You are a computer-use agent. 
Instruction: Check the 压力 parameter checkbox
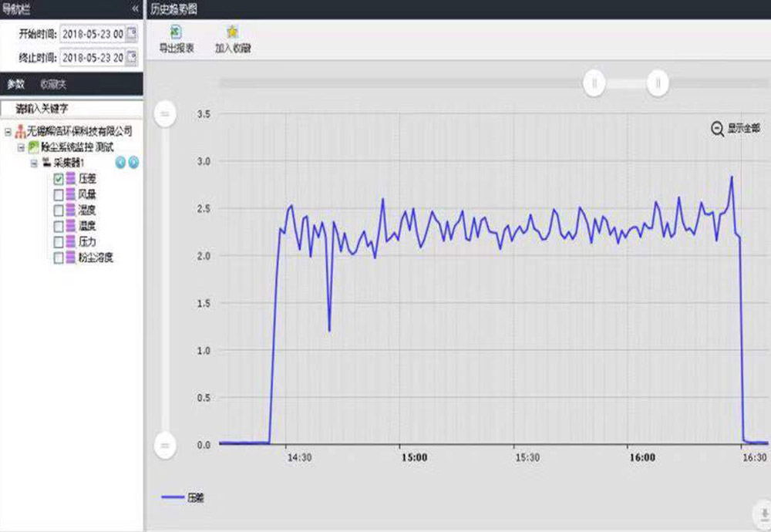pos(59,243)
